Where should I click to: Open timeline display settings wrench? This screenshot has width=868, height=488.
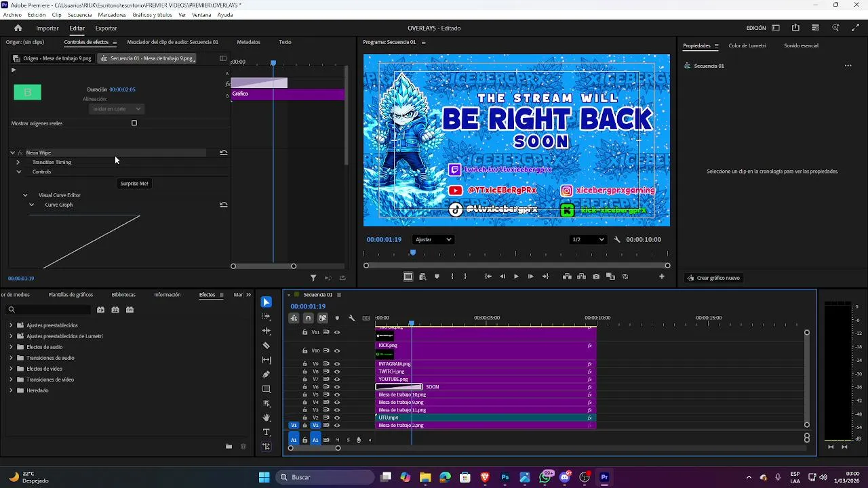351,318
